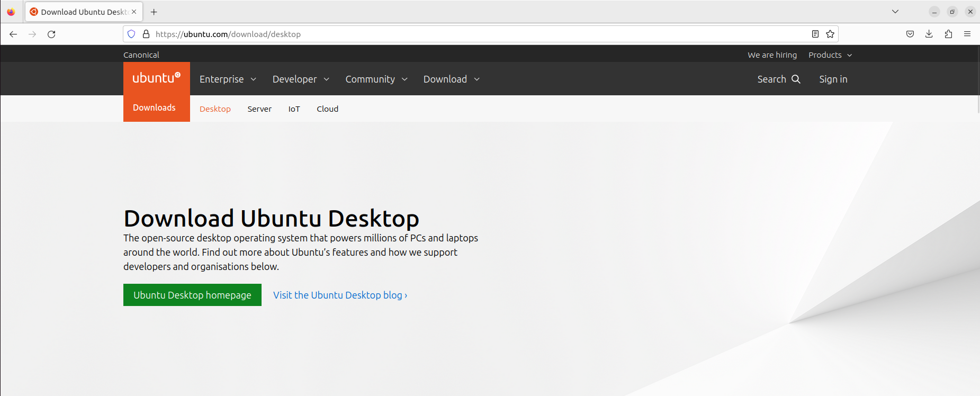Switch to the Server downloads tab
The height and width of the screenshot is (396, 980).
click(259, 109)
